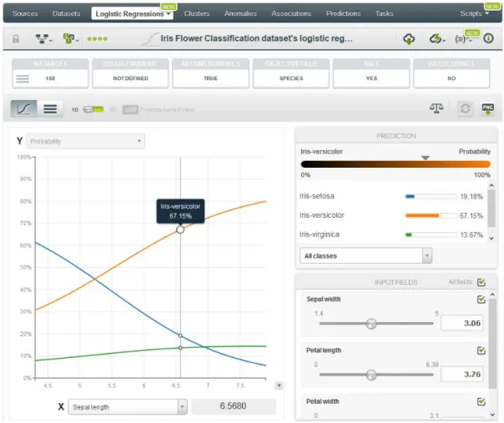Viewport: 504px width, 423px height.
Task: Click the green four-dots status indicator
Action: [98, 39]
